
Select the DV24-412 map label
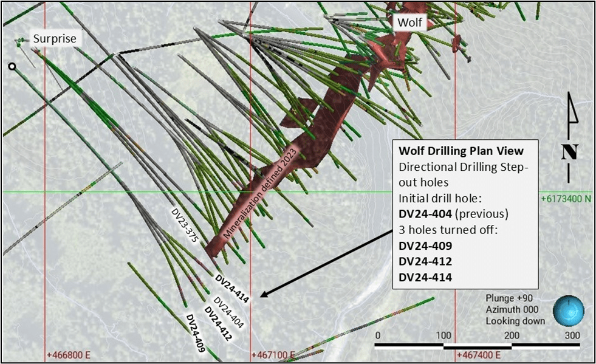click(218, 324)
